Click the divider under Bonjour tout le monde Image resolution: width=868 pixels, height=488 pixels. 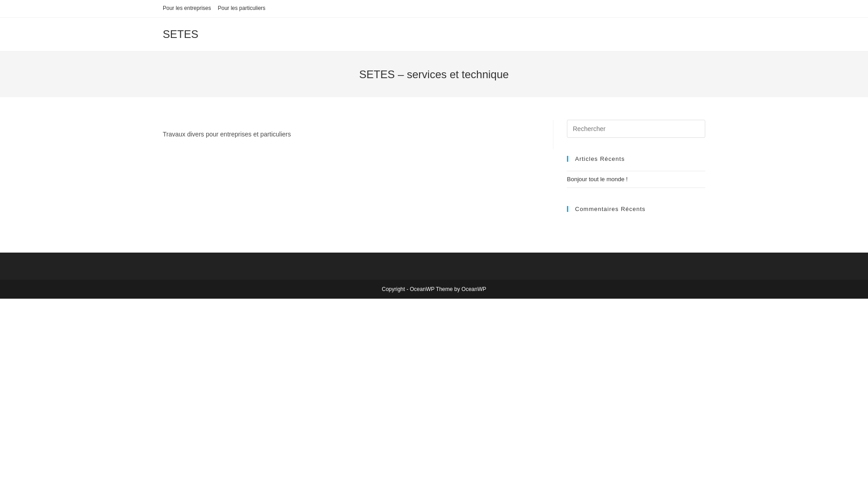point(635,188)
